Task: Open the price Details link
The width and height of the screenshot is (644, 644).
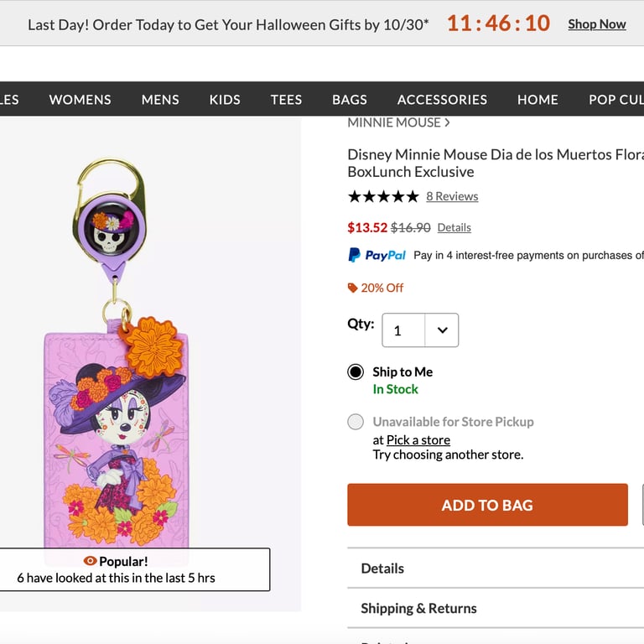Action: [454, 227]
